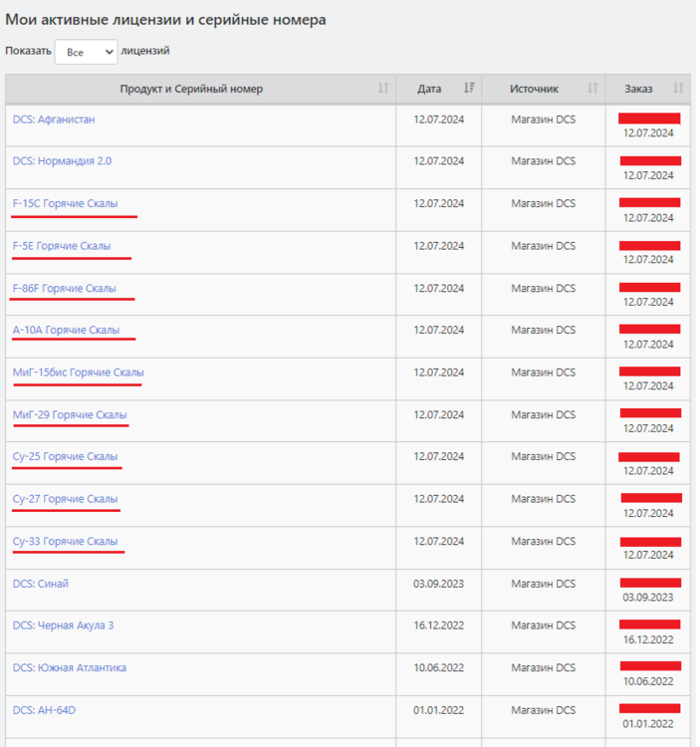Screen dimensions: 700x747
Task: Open the МиГ-29 Горячие Скалы link
Action: [x=70, y=415]
